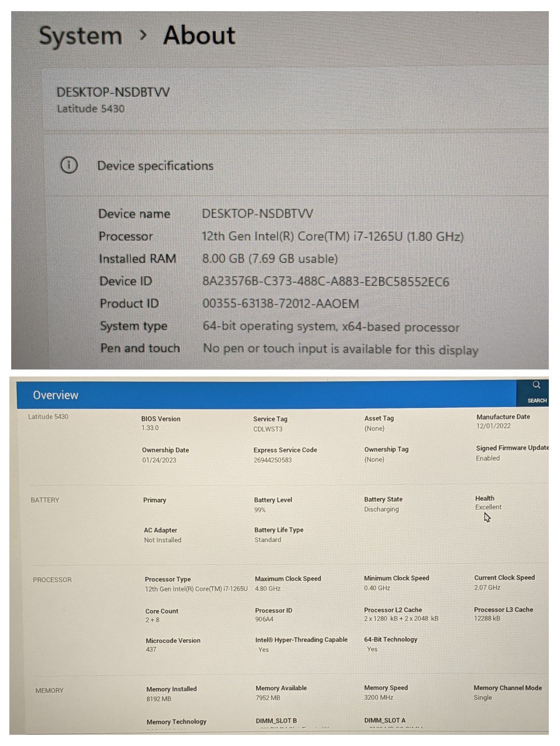The width and height of the screenshot is (560, 746).
Task: Click the PROCESSOR section label
Action: (52, 580)
